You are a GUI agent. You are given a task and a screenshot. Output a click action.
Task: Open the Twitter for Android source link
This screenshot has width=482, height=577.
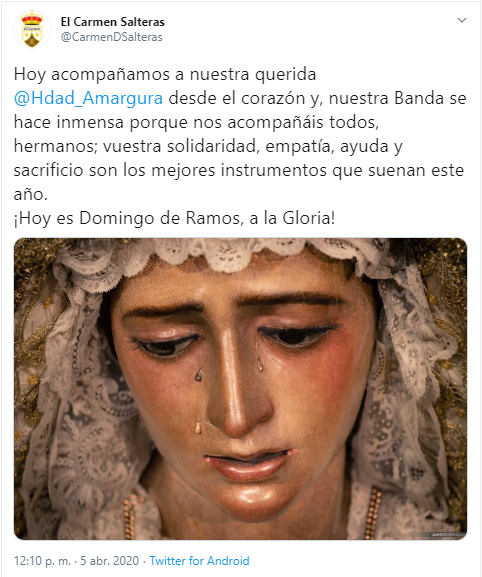[x=199, y=561]
